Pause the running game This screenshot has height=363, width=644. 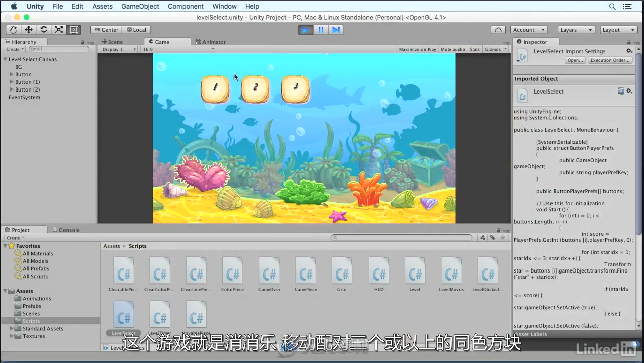click(x=321, y=30)
